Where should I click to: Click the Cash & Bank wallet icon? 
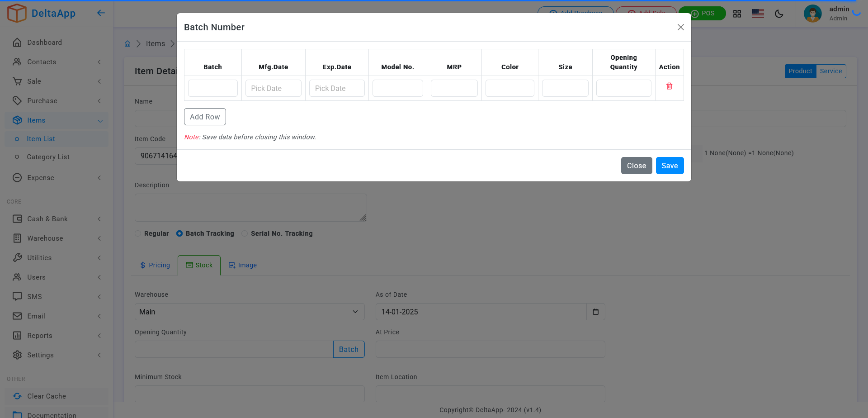tap(17, 219)
